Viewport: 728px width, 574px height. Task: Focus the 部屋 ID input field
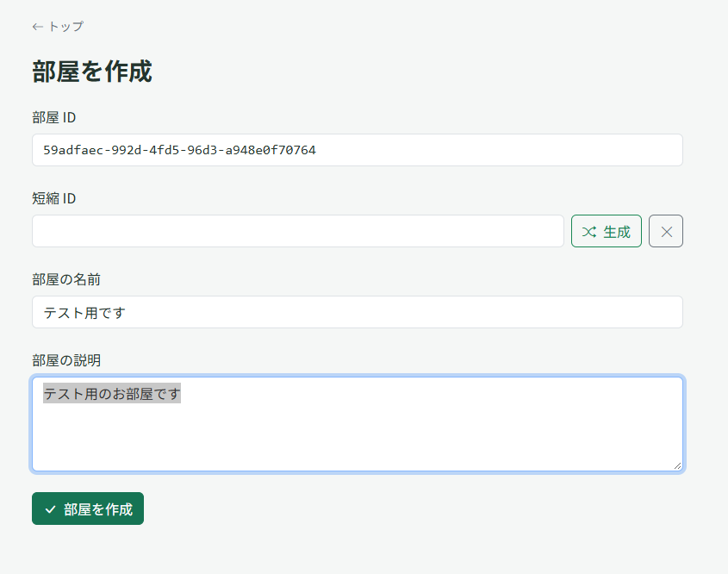point(358,150)
